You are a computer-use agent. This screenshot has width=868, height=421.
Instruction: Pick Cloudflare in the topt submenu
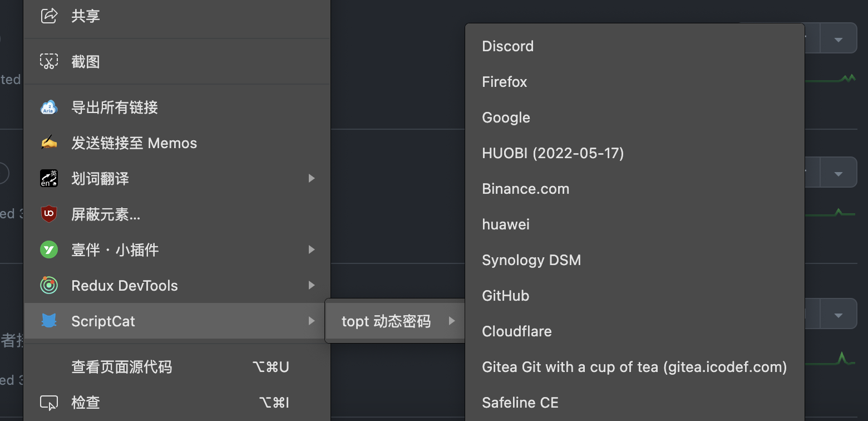tap(517, 331)
